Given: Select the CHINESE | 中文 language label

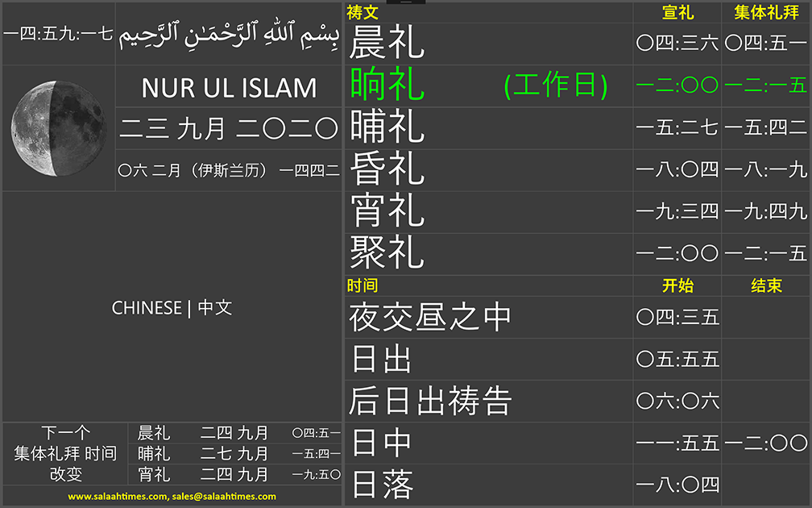Looking at the screenshot, I should point(172,308).
